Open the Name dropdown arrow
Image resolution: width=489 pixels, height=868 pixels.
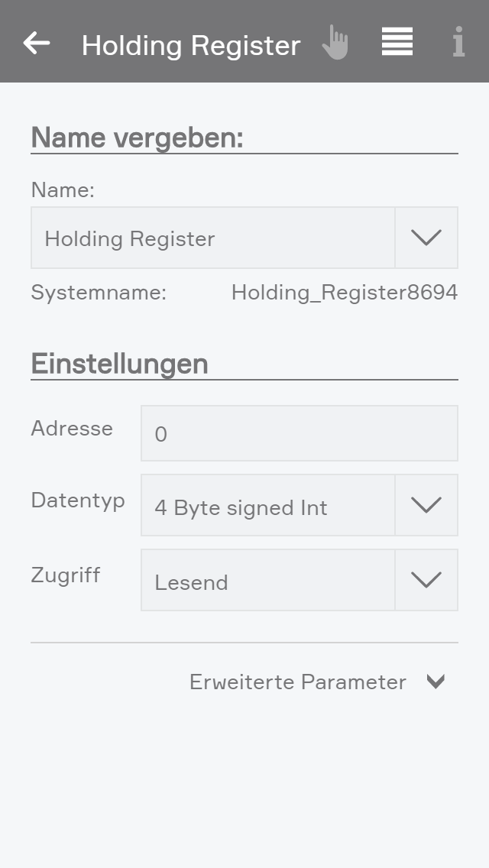[426, 238]
